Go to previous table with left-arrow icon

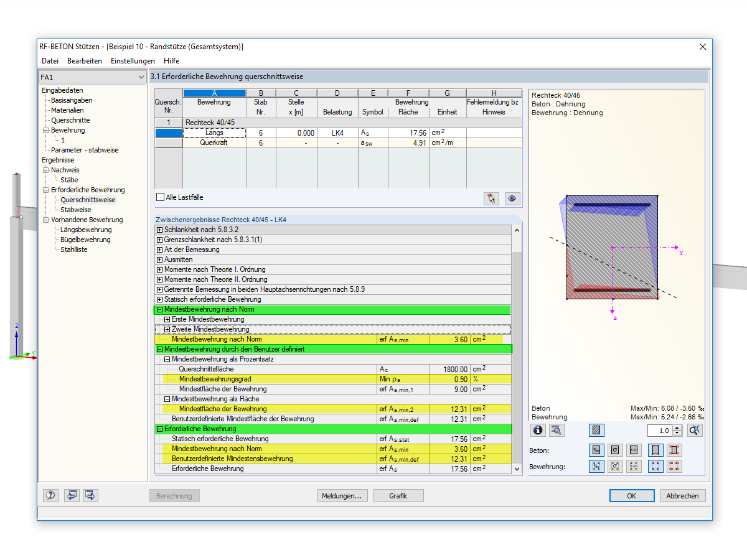tap(72, 495)
